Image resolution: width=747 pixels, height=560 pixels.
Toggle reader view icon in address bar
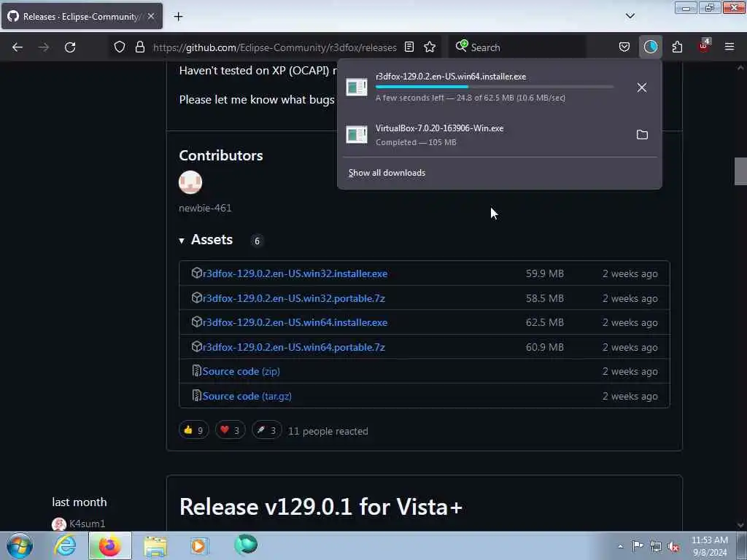409,47
